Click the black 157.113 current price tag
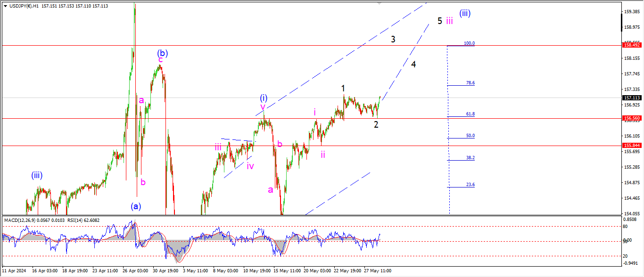 pyautogui.click(x=631, y=98)
